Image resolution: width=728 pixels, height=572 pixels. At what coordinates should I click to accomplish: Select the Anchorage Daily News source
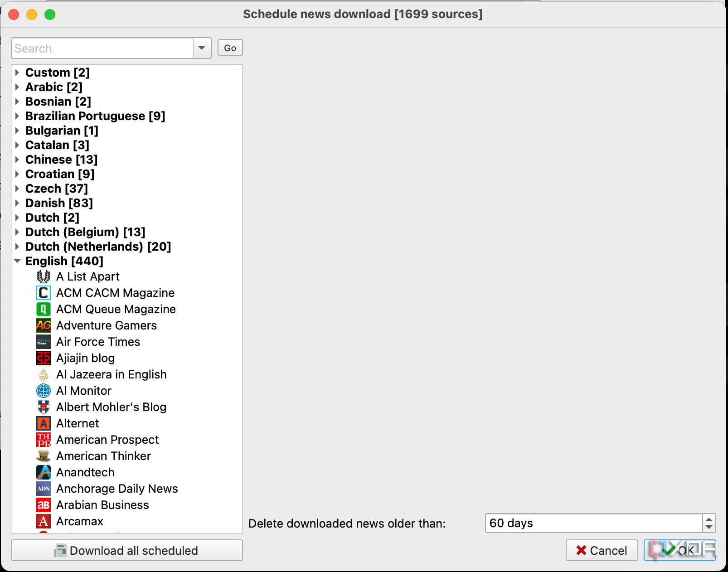click(x=117, y=489)
